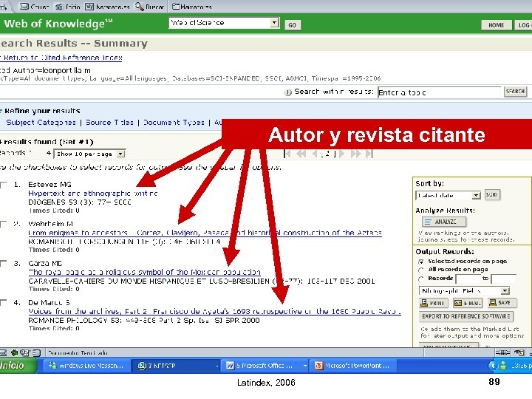The image size is (532, 399).
Task: Click the Netscape group taskbar icon
Action: [142, 366]
